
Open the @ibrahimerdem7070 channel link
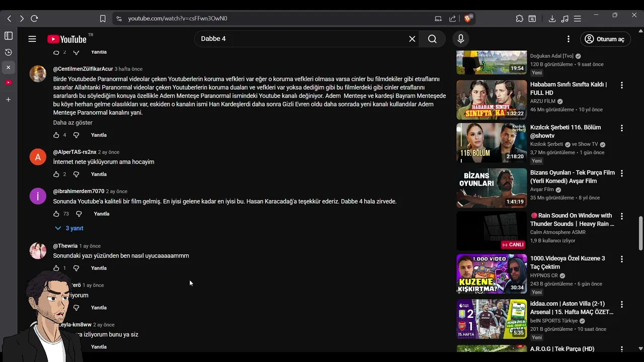tap(79, 192)
